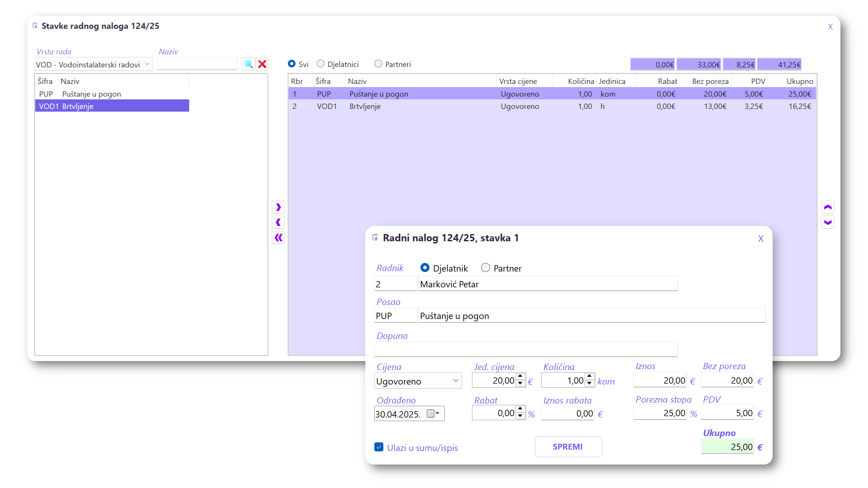Select the Partner radio option for Radnik
The image size is (868, 488).
(x=486, y=268)
